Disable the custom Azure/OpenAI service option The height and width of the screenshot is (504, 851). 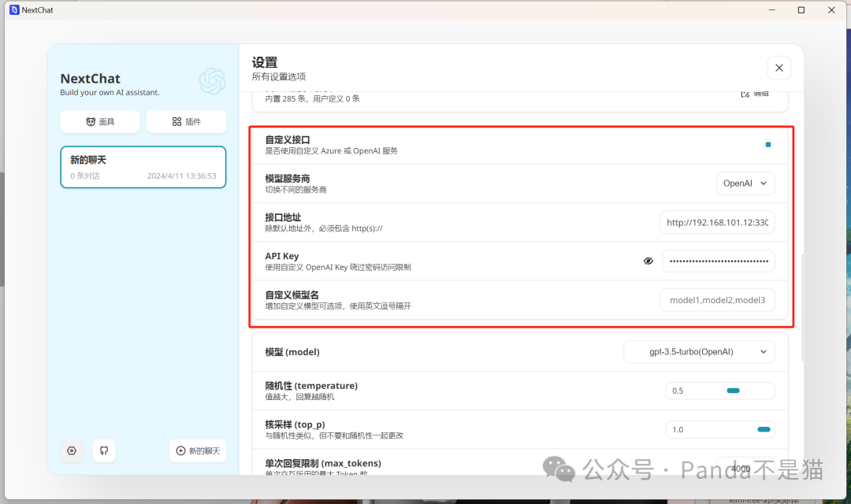click(767, 144)
